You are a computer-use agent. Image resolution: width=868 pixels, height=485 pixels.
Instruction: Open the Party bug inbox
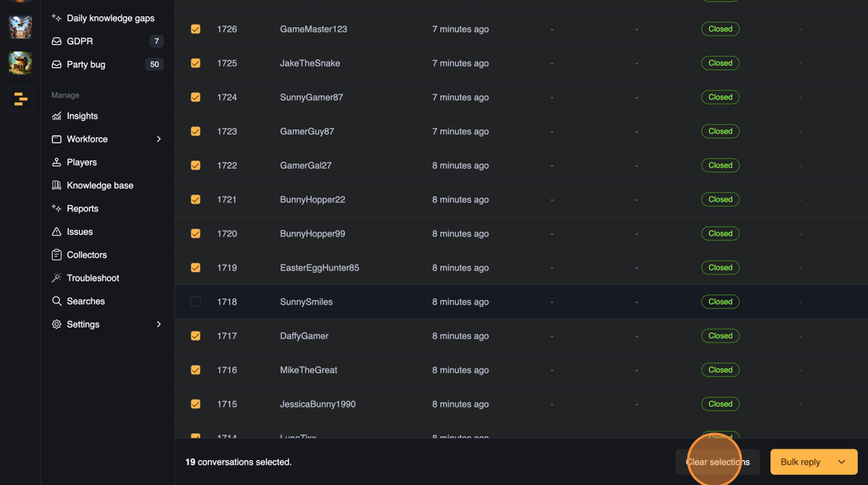[86, 65]
